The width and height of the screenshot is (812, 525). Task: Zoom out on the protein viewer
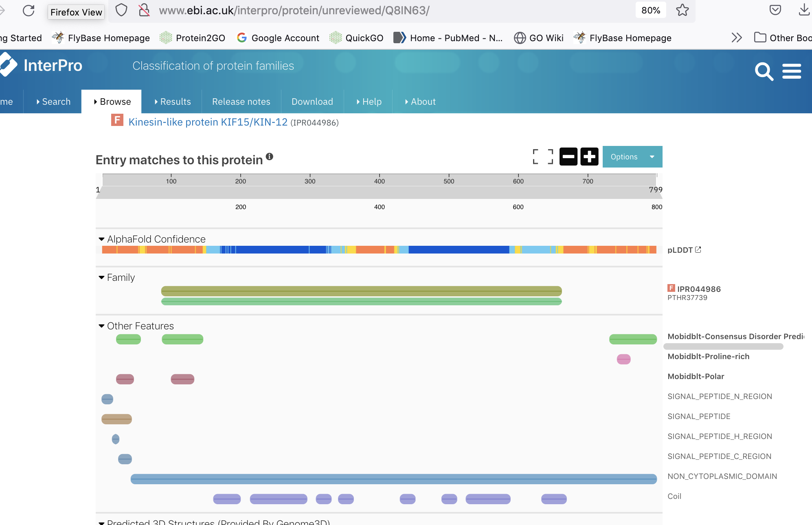(x=568, y=157)
